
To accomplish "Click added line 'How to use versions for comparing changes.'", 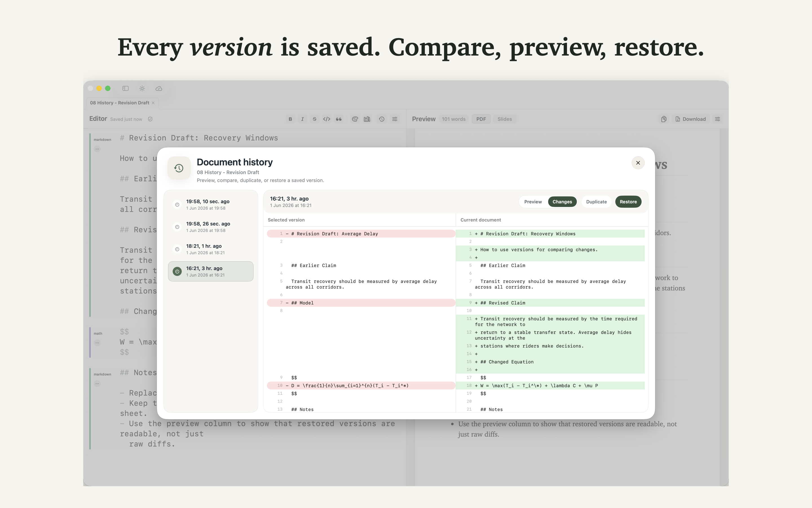I will [x=550, y=250].
